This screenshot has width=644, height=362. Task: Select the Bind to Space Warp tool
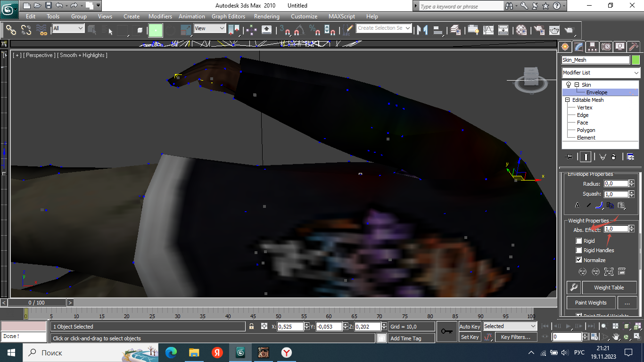coord(42,30)
